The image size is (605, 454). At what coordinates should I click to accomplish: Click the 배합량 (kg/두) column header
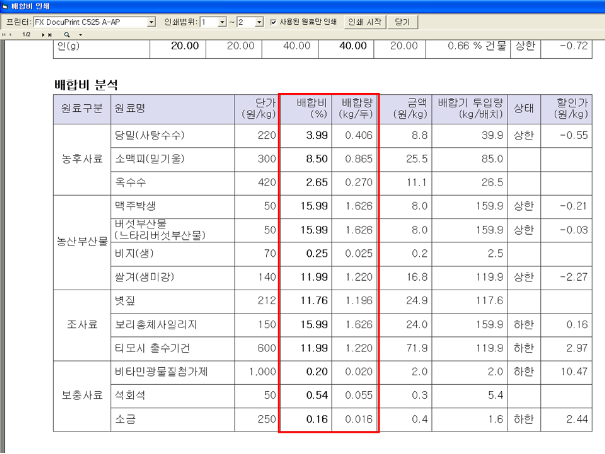tap(356, 108)
